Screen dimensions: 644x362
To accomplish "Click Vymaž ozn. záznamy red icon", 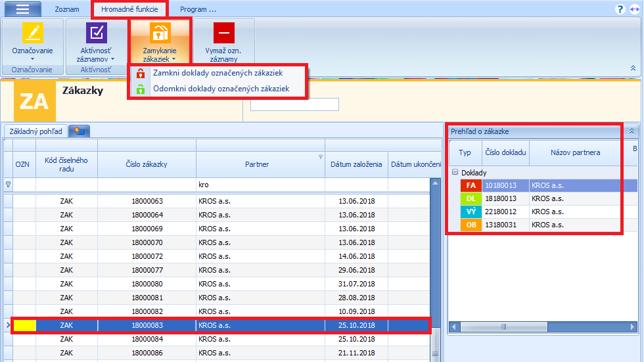I will (x=223, y=33).
